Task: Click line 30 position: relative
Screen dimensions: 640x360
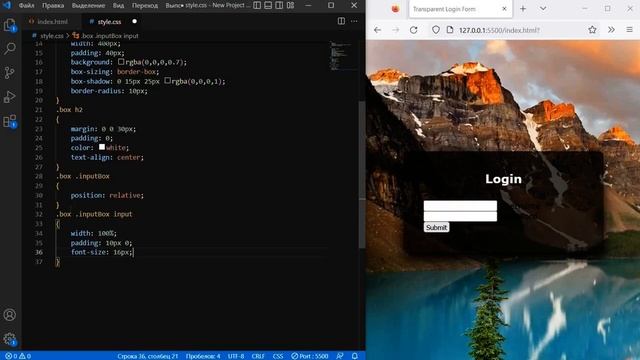Action: [107, 195]
